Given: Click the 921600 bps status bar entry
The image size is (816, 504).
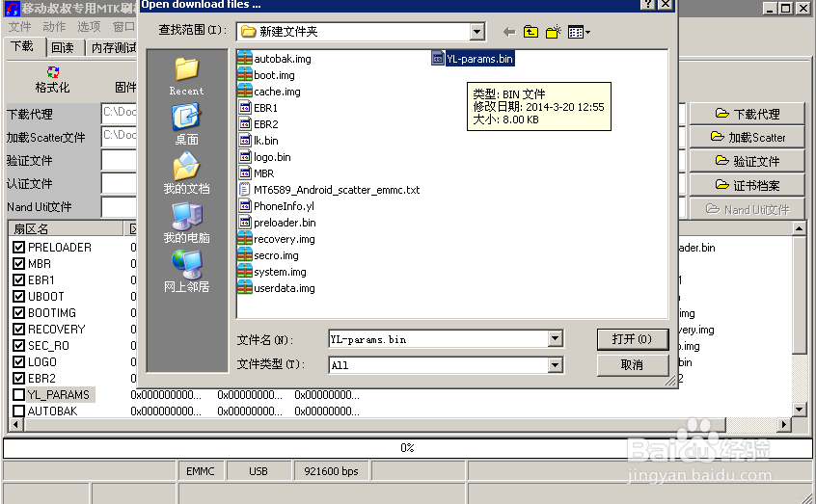Looking at the screenshot, I should tap(331, 471).
